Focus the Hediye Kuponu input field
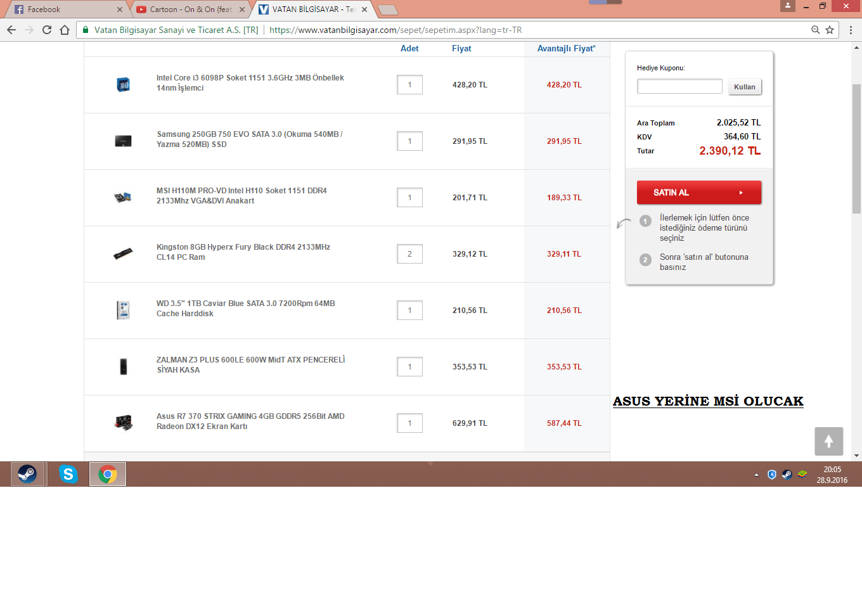Screen dimensions: 862x616 (x=679, y=86)
